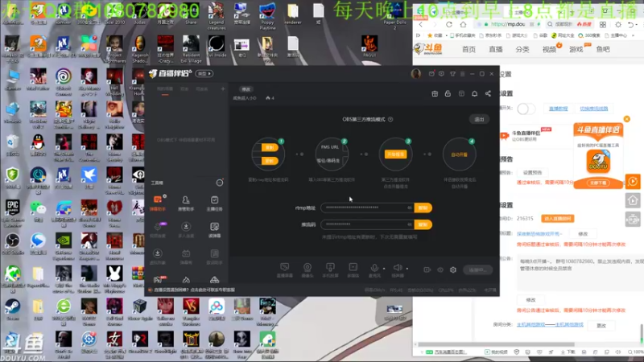Click the 修改 edit title button

pyautogui.click(x=246, y=89)
